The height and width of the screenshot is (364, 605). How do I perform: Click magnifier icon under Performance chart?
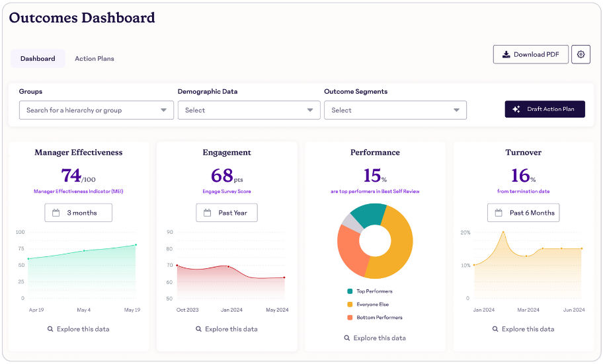[x=347, y=338]
